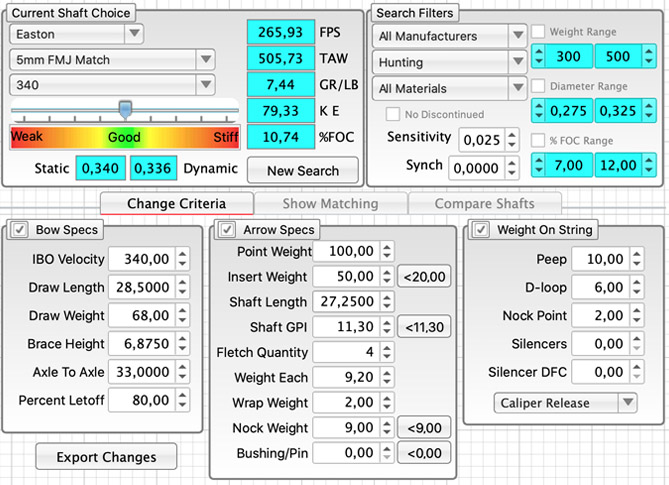Toggle the Weight On String checkbox

(481, 229)
